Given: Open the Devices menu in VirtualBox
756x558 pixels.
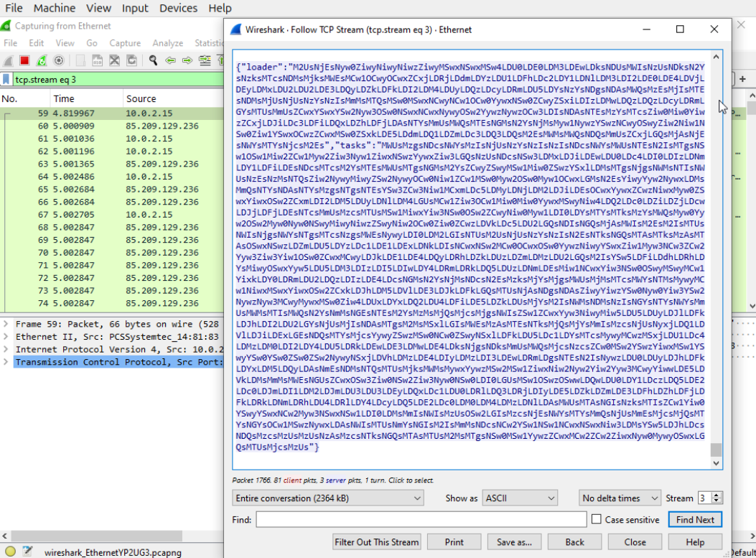Looking at the screenshot, I should (x=178, y=9).
